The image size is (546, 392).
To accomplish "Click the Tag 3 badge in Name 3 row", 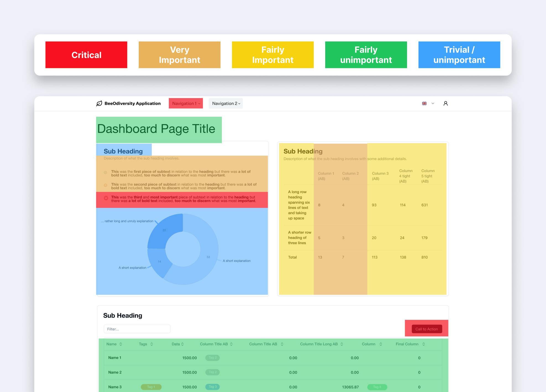I will click(x=212, y=387).
